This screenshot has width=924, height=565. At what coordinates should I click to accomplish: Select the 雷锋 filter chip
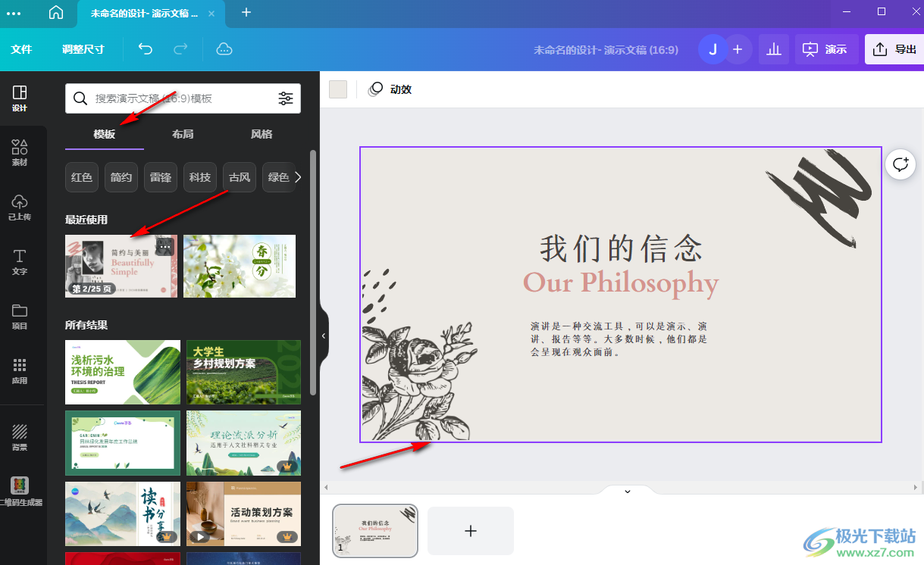pos(161,177)
